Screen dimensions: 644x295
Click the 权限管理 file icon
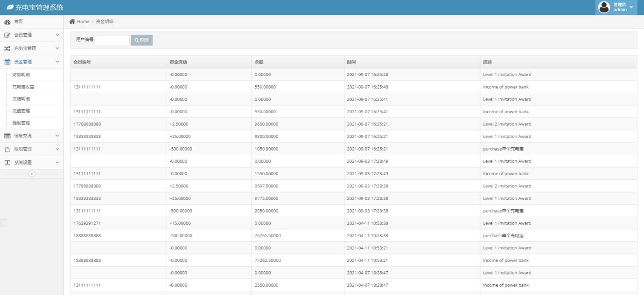pos(7,150)
